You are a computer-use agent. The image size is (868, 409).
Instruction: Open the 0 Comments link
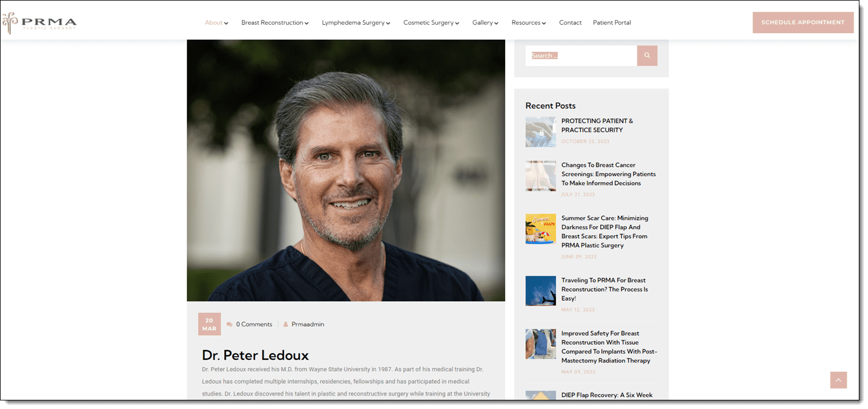coord(253,324)
